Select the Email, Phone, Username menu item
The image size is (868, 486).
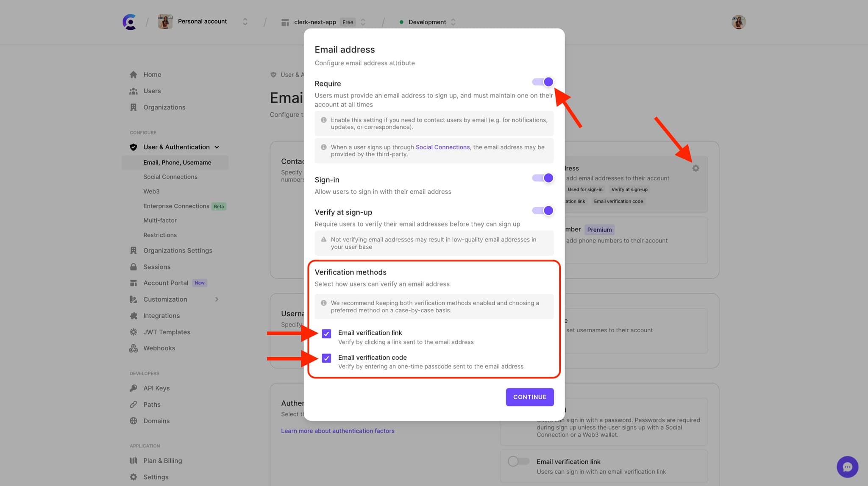177,162
